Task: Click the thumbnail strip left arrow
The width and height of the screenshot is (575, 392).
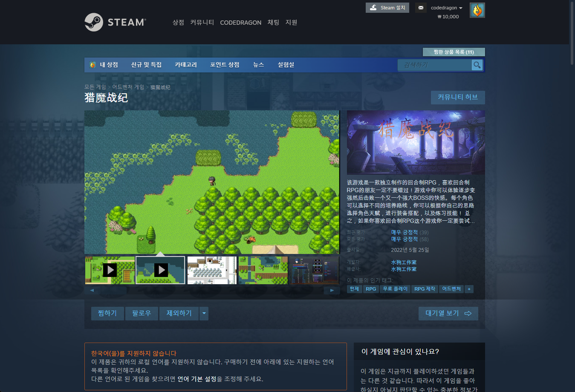Action: point(92,290)
